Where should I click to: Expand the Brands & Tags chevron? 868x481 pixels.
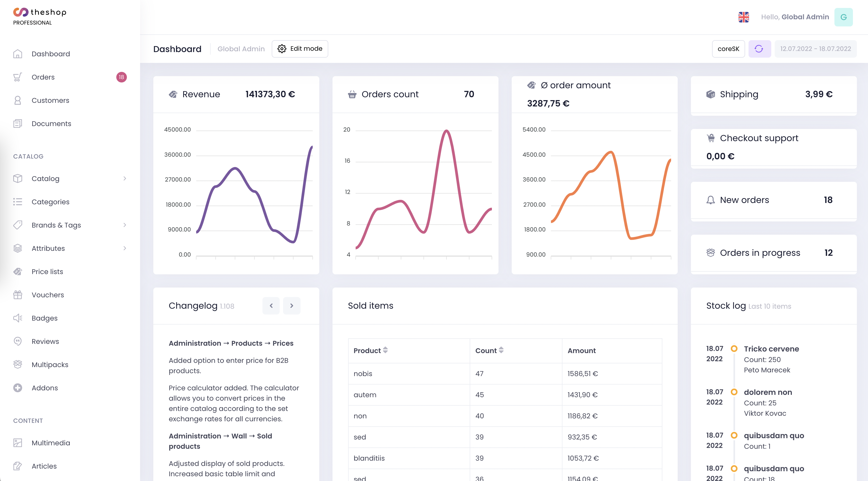click(x=125, y=225)
